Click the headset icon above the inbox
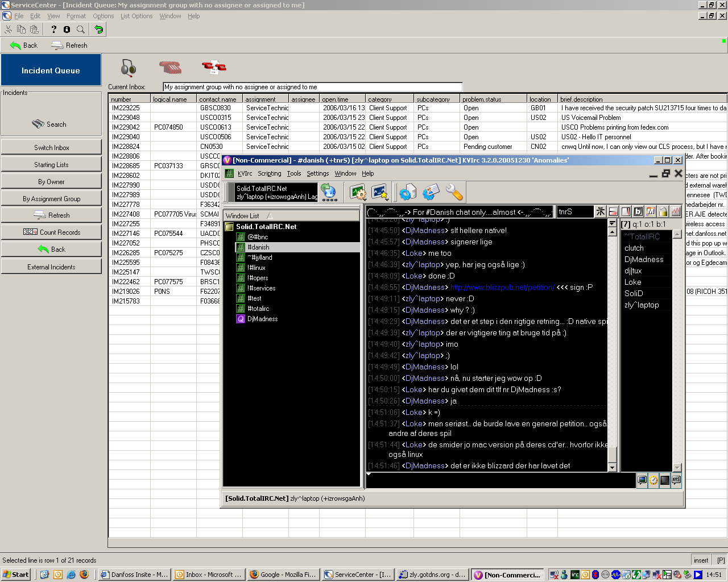The height and width of the screenshot is (582, 728). (129, 68)
